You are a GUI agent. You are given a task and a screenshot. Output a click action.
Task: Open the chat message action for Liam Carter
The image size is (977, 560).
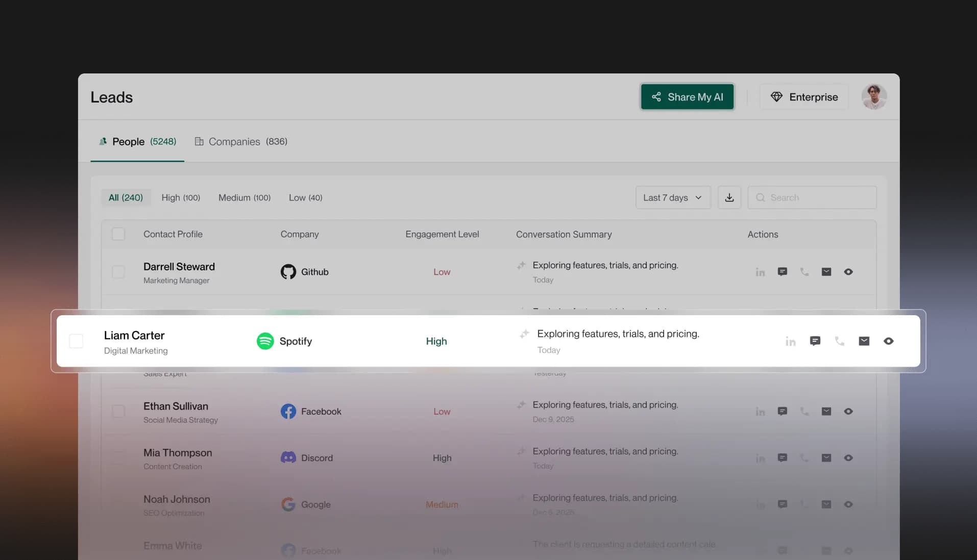tap(815, 341)
